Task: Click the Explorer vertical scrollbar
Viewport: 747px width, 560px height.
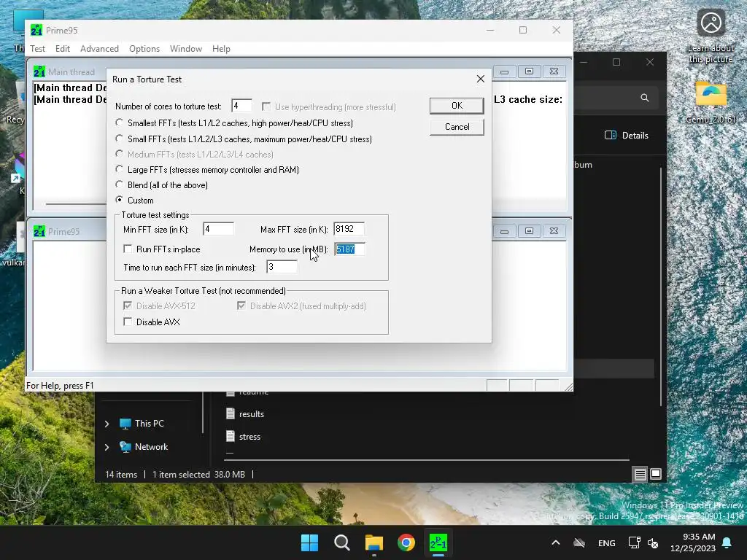Action: pyautogui.click(x=661, y=287)
